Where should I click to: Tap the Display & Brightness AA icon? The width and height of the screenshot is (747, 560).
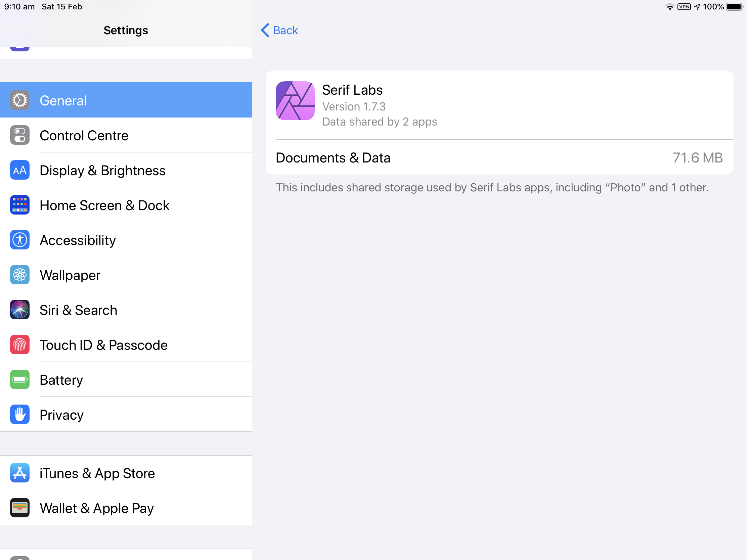[19, 170]
